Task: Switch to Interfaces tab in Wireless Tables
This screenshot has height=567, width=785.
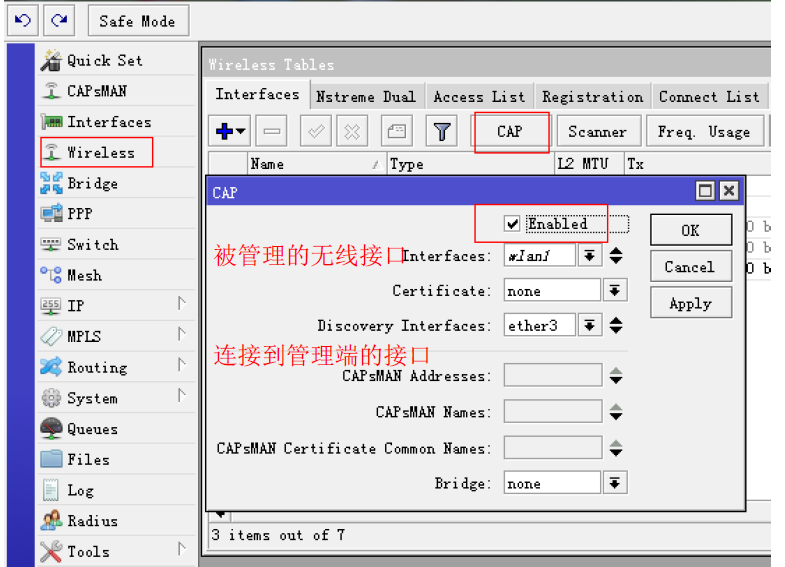Action: click(257, 95)
